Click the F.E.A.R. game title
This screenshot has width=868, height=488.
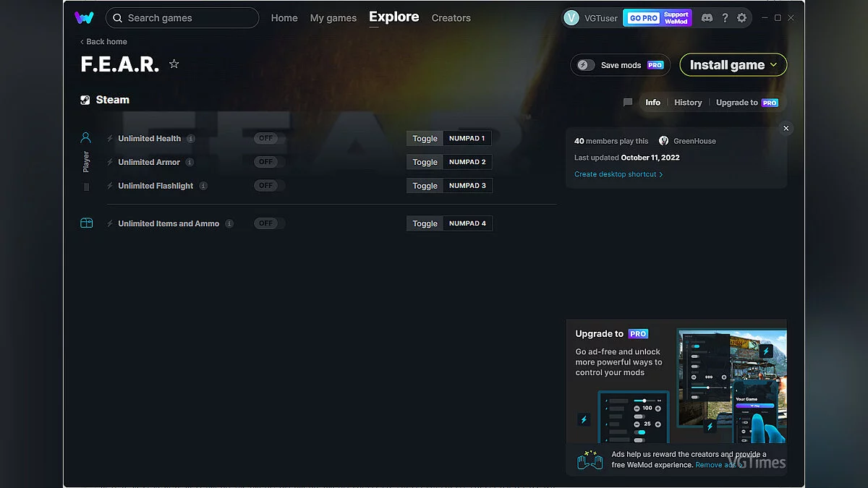click(120, 64)
